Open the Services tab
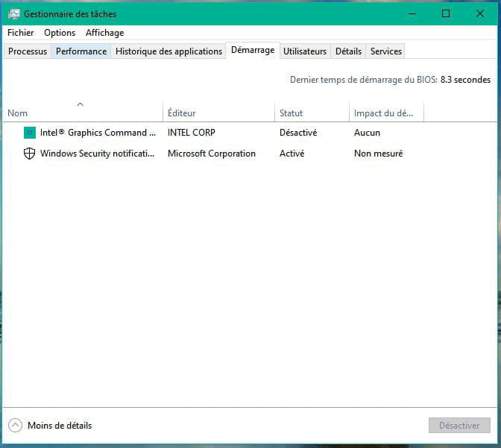 [x=386, y=51]
